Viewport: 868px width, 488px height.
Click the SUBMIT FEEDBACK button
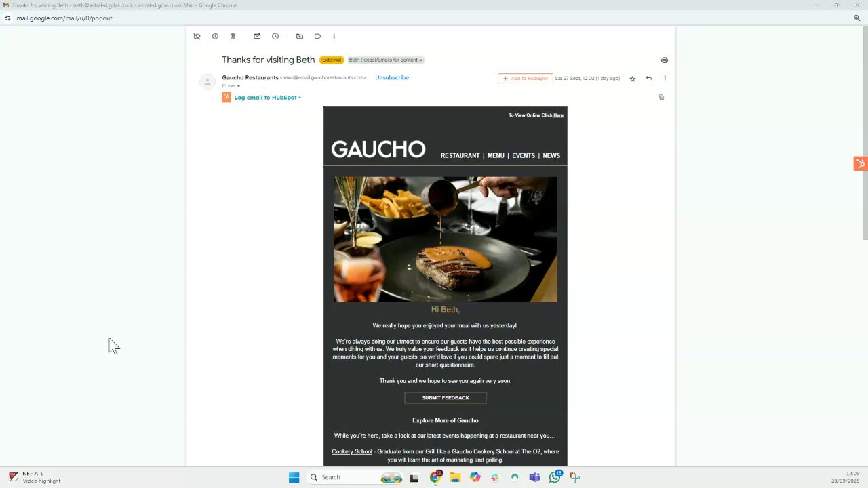click(446, 398)
